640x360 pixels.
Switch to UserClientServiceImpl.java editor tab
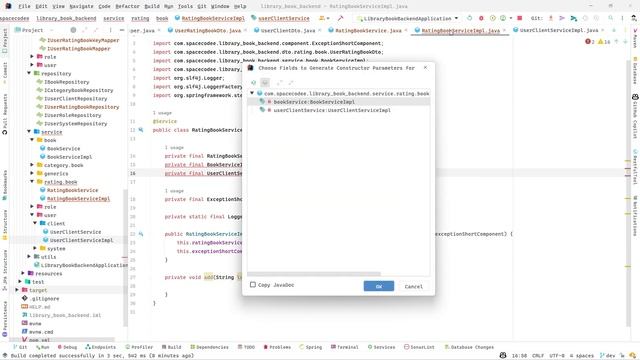[559, 30]
